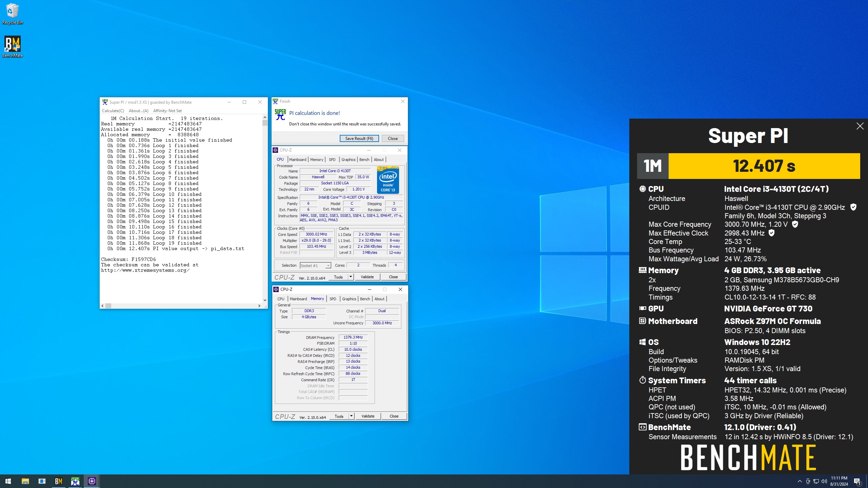The height and width of the screenshot is (488, 868).
Task: Click Save Result (F6) button
Action: (359, 138)
